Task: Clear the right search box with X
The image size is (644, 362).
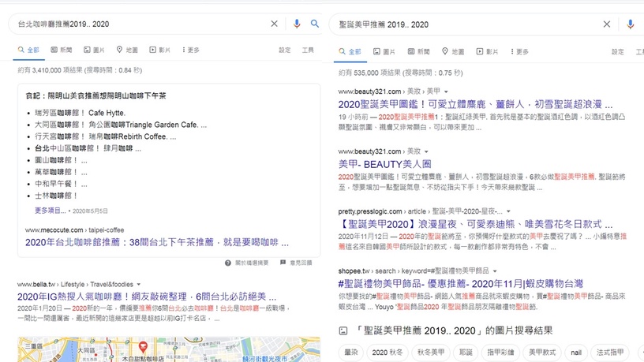Action: 607,24
